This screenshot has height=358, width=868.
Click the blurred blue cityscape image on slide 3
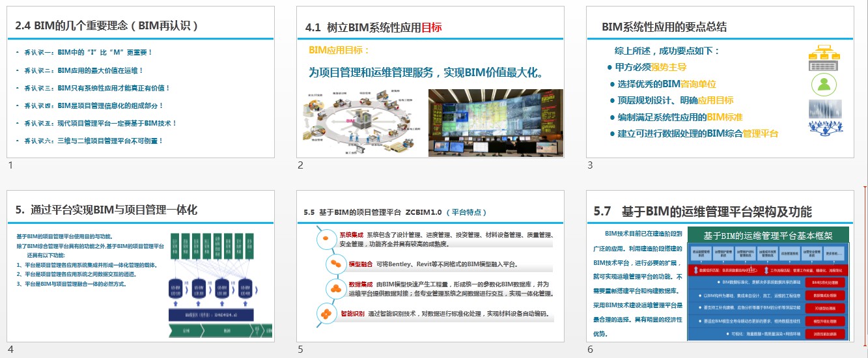[824, 108]
